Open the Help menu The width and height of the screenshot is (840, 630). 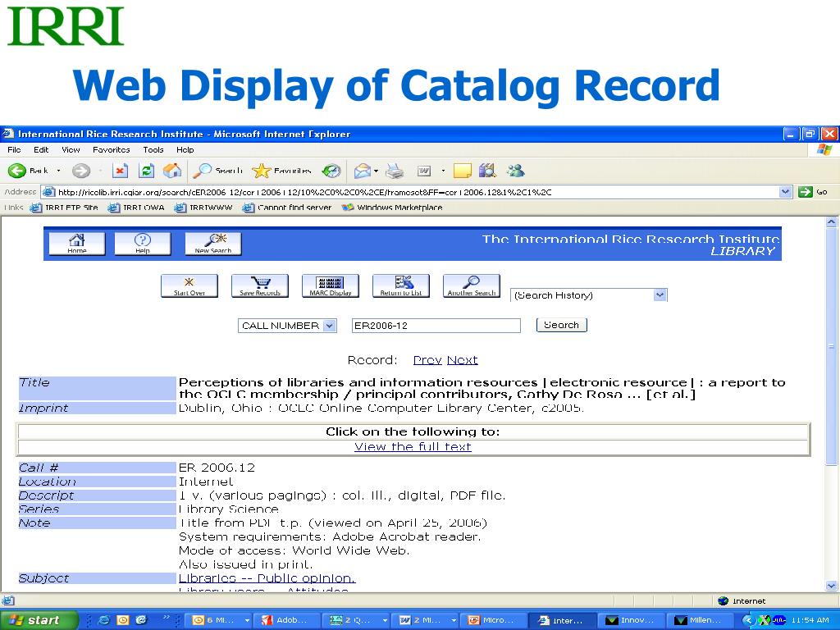point(185,149)
